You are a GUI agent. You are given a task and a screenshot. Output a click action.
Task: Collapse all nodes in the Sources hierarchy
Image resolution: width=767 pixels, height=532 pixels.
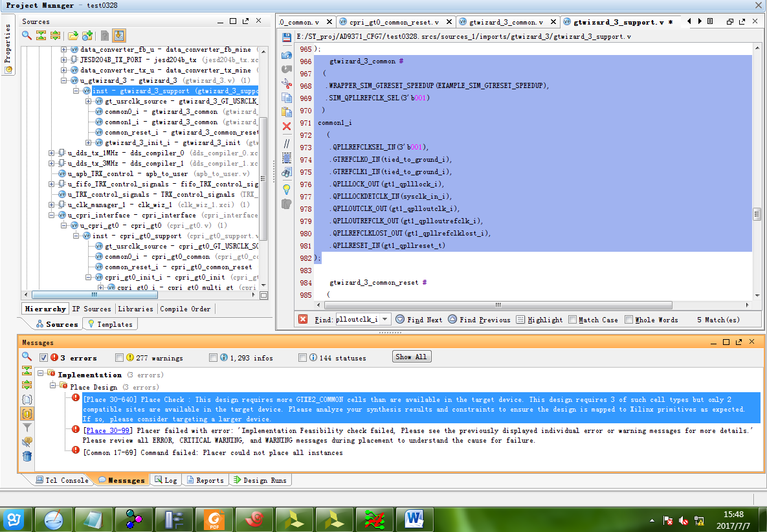(x=41, y=36)
